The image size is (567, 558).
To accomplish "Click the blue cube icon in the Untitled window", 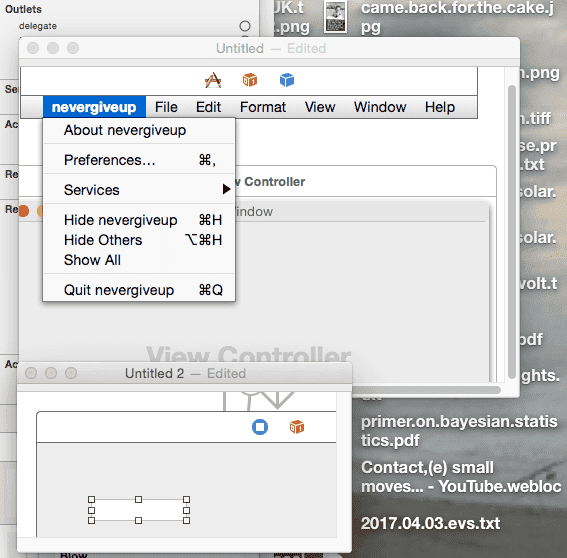I will tap(287, 80).
